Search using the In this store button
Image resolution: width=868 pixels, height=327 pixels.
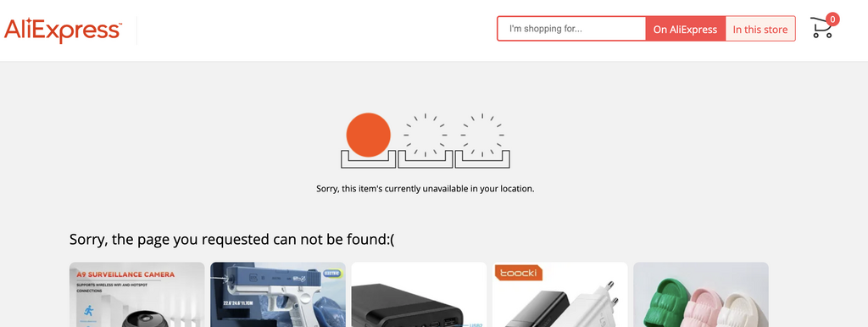760,30
